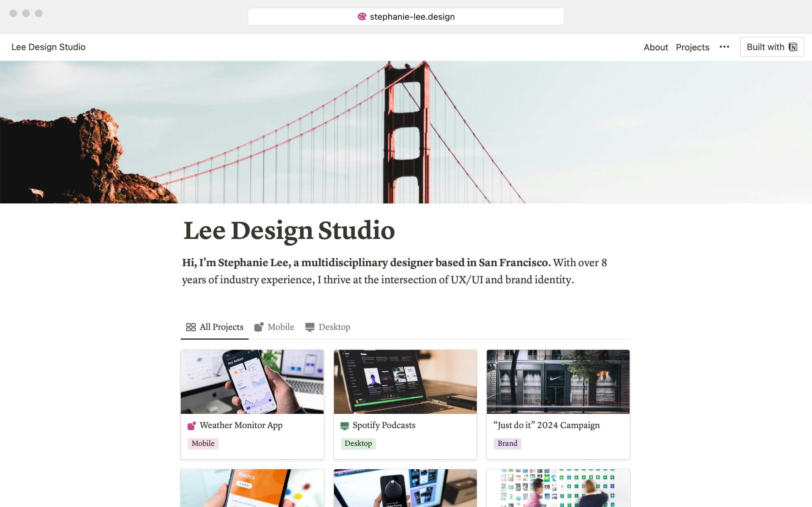
Task: Click the 'Lee Design Studio' home link
Action: [x=48, y=47]
